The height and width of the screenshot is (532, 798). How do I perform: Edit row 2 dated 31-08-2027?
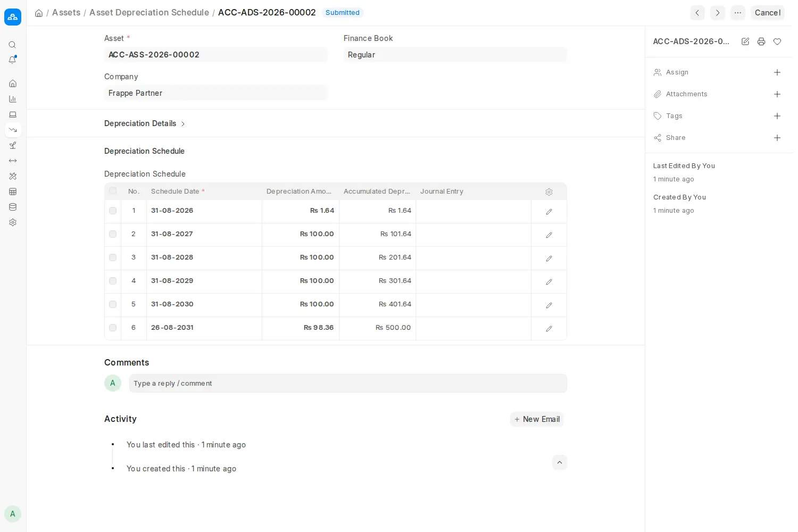(549, 235)
